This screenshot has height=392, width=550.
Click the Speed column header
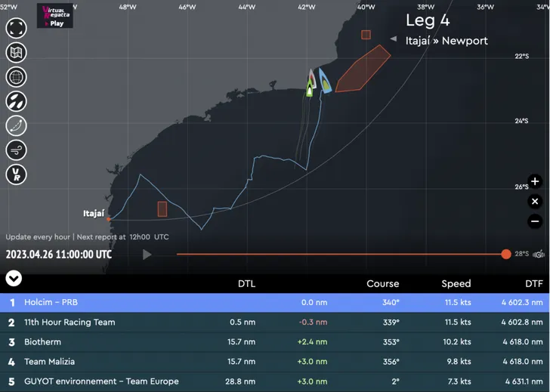point(456,284)
